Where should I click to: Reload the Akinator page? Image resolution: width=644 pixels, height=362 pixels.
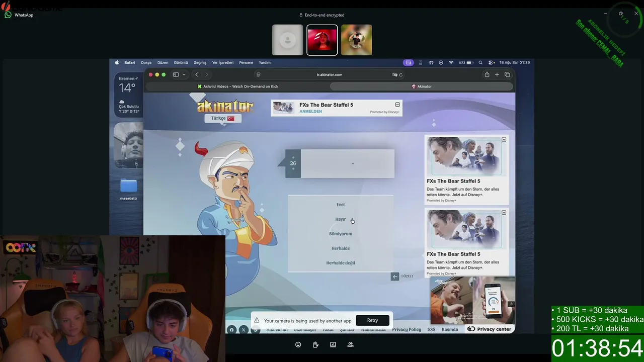point(400,74)
